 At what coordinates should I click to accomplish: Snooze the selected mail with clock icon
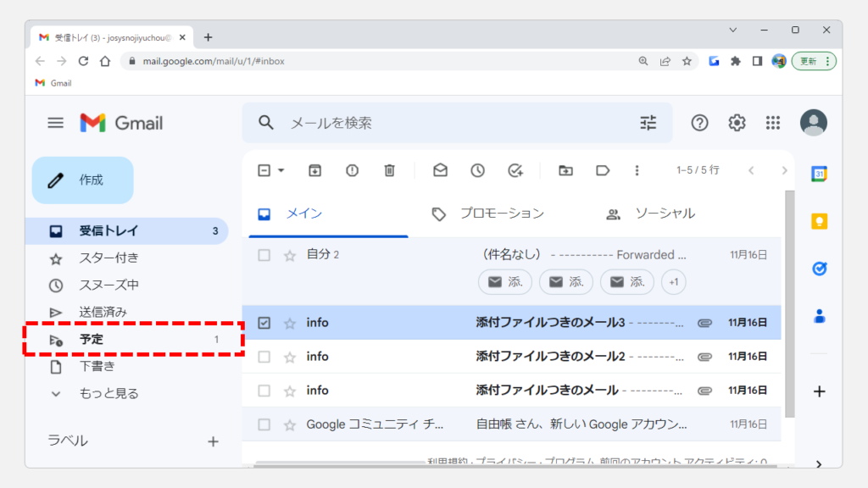(477, 170)
